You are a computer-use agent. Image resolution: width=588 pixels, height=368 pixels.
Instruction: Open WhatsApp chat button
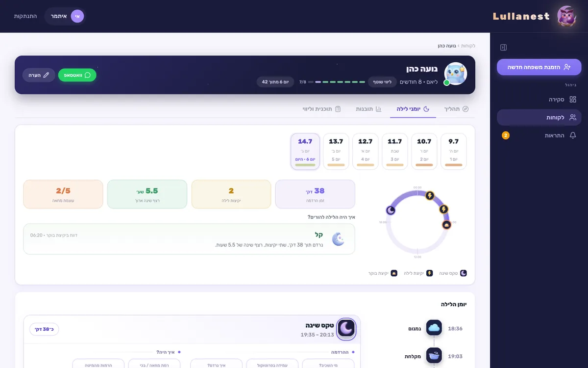(x=77, y=75)
